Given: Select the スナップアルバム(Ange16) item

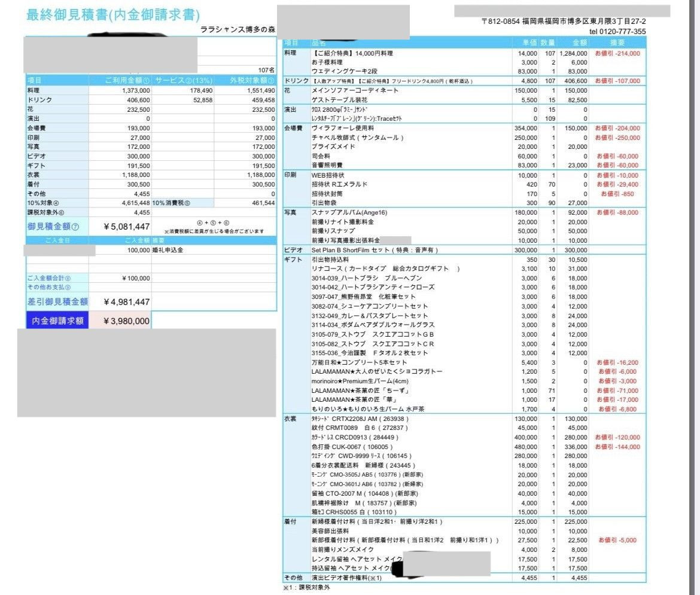Looking at the screenshot, I should pyautogui.click(x=349, y=212).
